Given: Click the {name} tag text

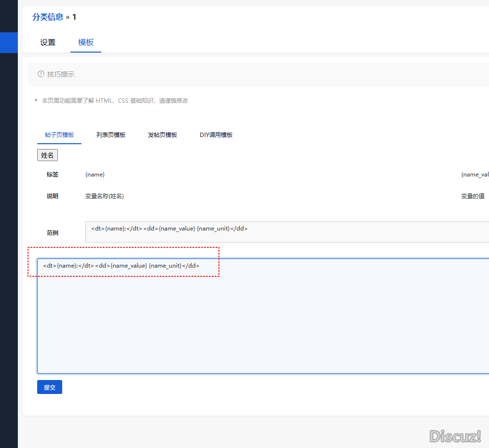Looking at the screenshot, I should [x=95, y=175].
